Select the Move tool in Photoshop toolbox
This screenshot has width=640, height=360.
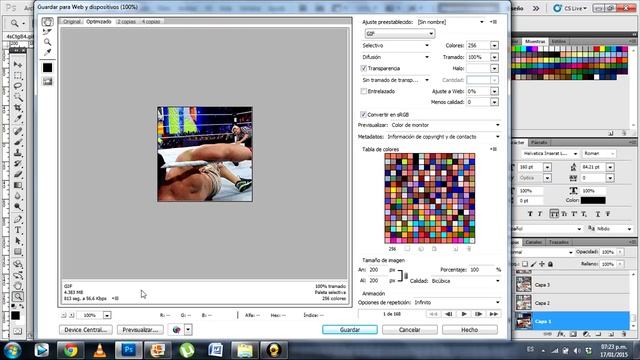click(x=18, y=64)
